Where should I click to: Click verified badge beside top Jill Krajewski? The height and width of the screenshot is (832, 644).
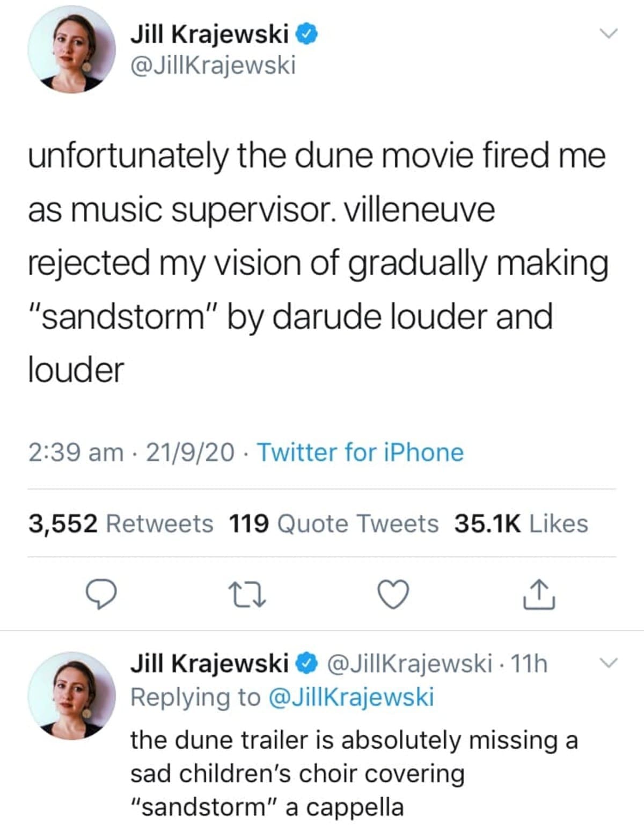point(308,35)
